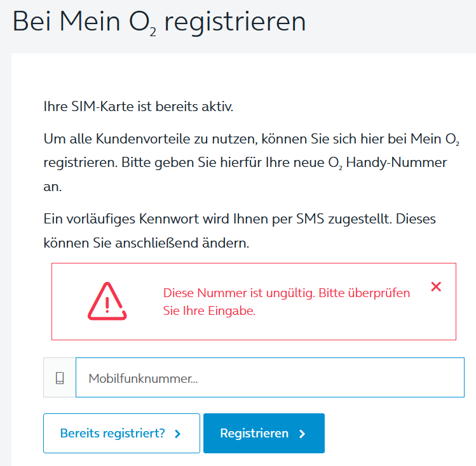This screenshot has width=476, height=466.
Task: Click the paragraph starting Um alle Kundenvorteile
Action: coord(252,163)
